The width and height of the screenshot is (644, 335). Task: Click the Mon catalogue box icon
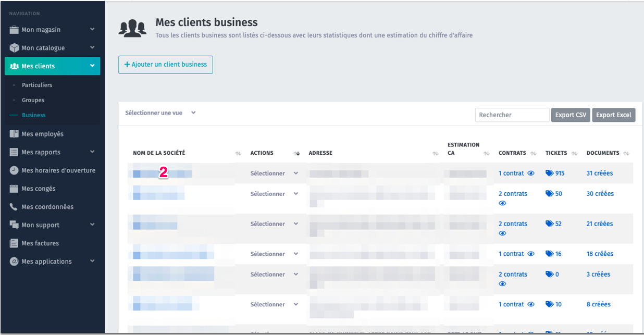[14, 48]
